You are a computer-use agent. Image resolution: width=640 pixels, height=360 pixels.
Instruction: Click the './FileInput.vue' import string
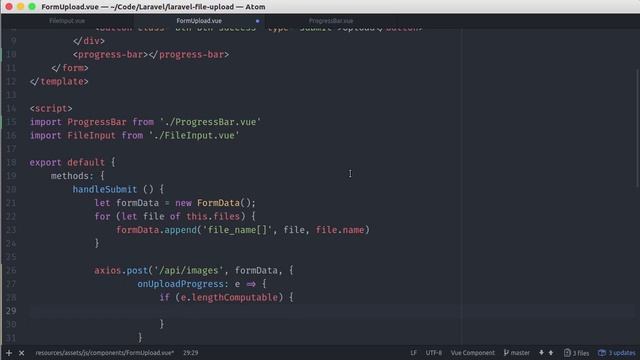[x=194, y=136]
